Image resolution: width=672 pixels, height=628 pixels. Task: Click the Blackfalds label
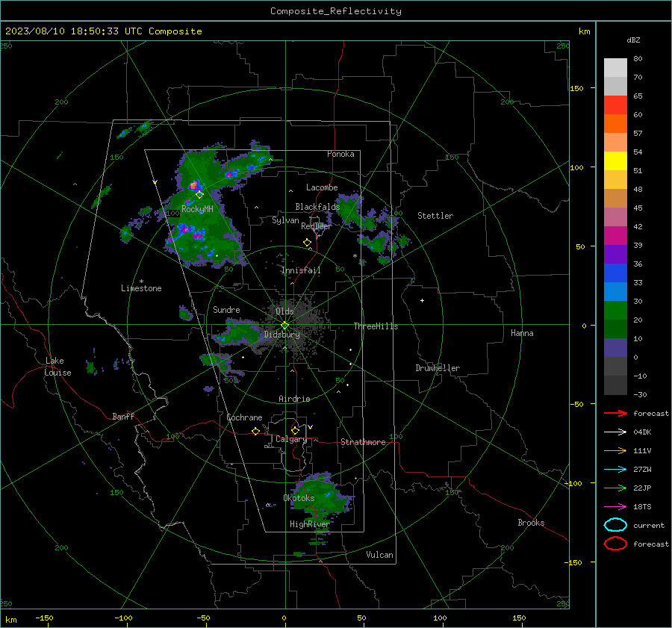tap(317, 207)
